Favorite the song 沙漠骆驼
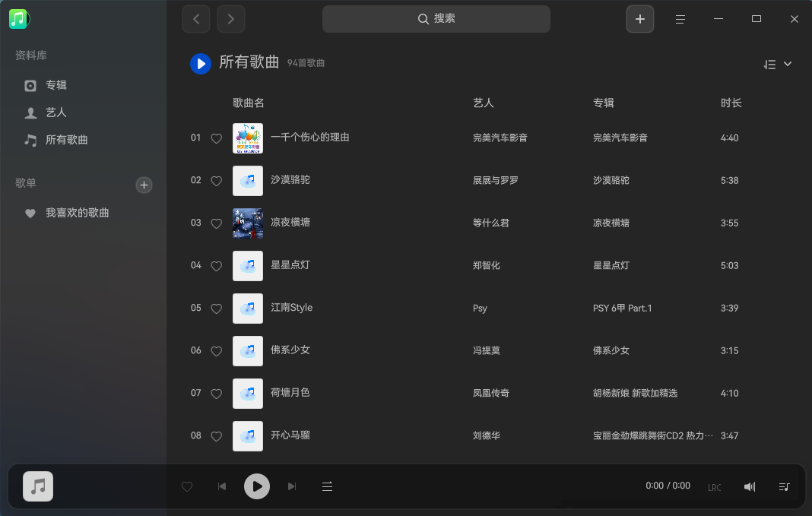The width and height of the screenshot is (812, 516). click(x=217, y=181)
